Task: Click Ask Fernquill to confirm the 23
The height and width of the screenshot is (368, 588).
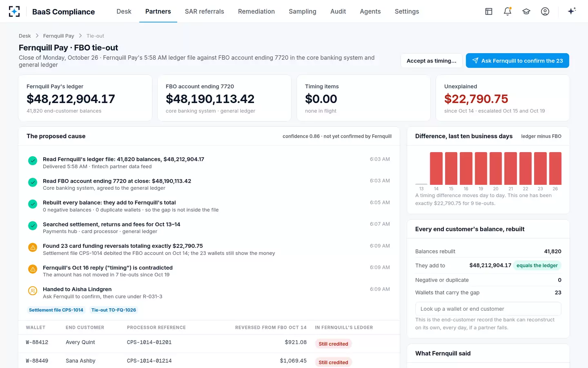Action: (x=517, y=61)
